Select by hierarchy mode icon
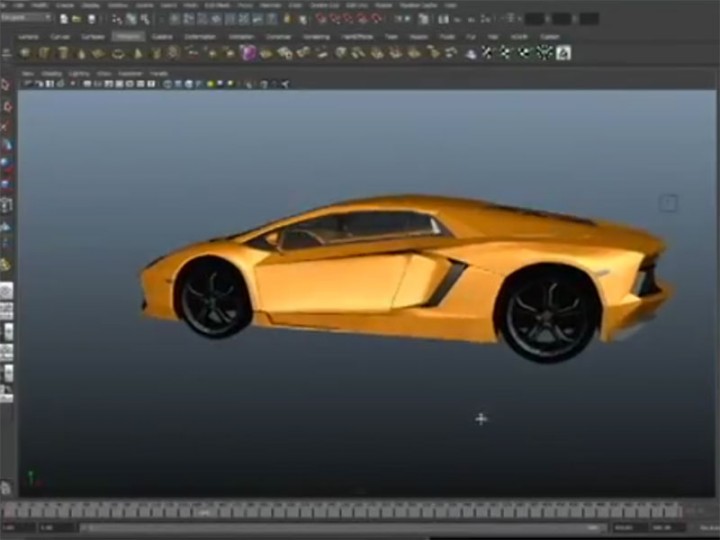 click(118, 19)
